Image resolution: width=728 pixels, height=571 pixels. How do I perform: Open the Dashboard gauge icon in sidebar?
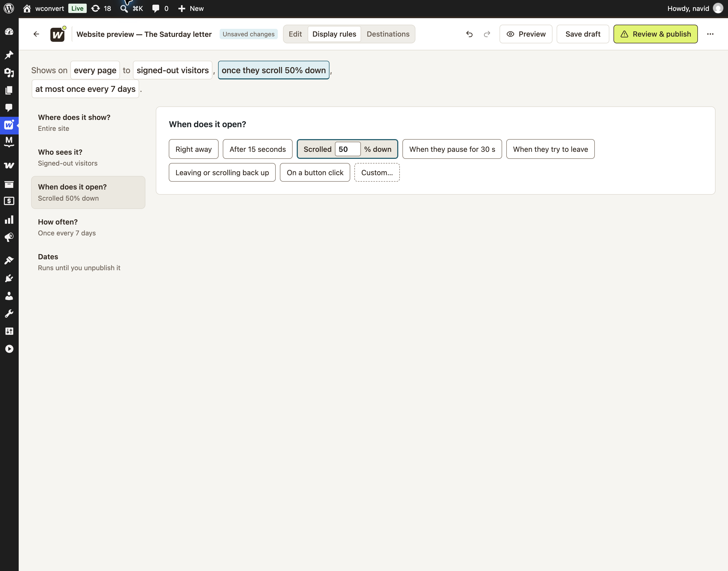(9, 31)
